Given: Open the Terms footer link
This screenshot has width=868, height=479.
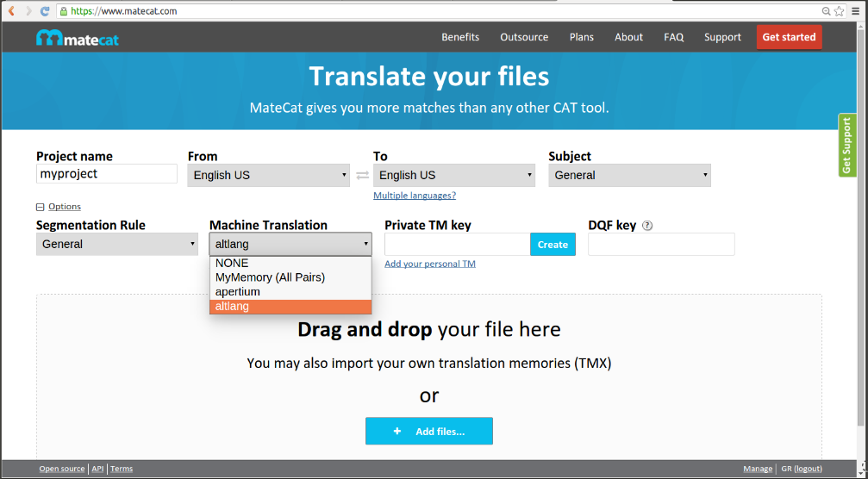Looking at the screenshot, I should [122, 469].
